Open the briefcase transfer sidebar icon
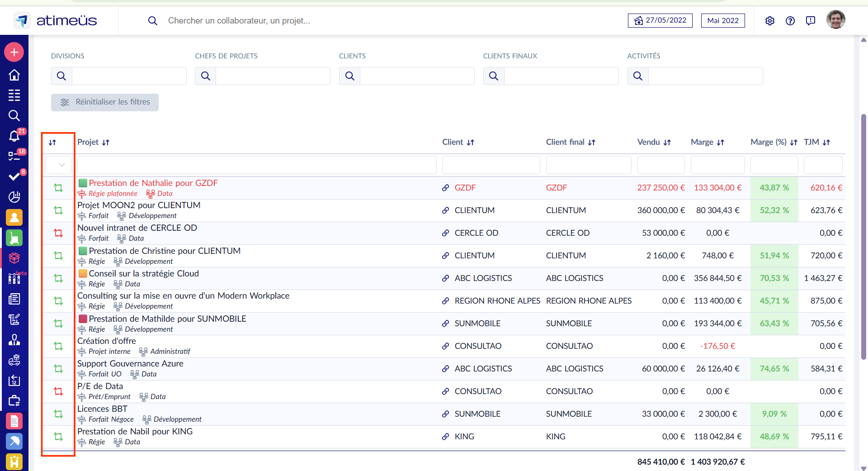 [x=14, y=400]
